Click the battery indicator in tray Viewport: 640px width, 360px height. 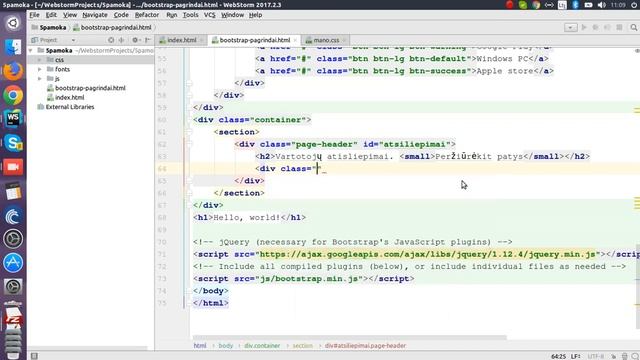point(588,5)
